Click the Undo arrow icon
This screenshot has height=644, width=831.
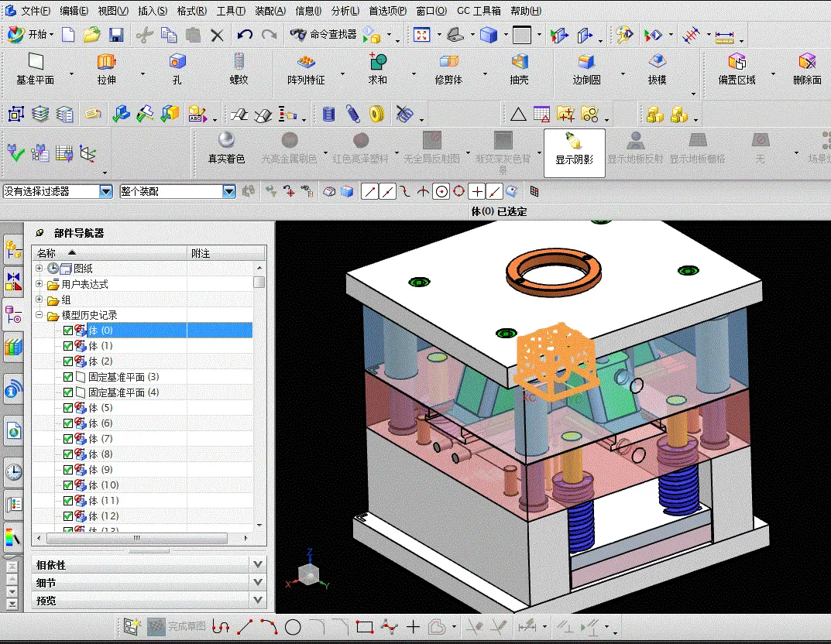pyautogui.click(x=244, y=35)
